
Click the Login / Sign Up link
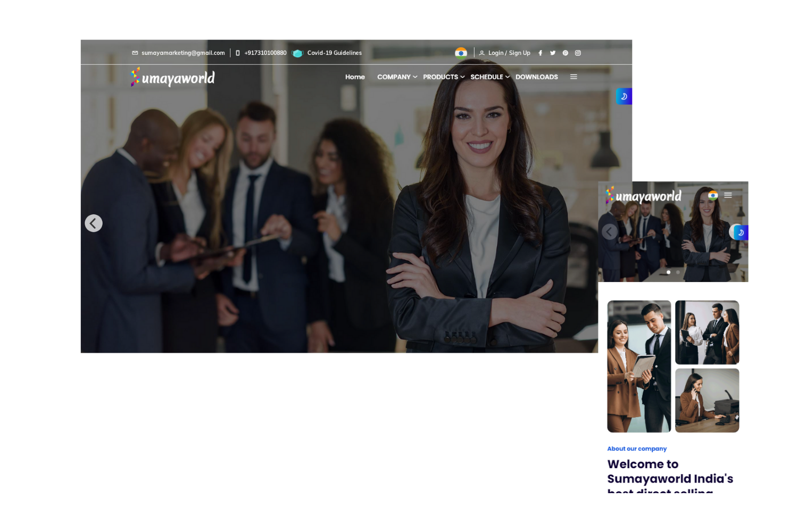pos(509,53)
